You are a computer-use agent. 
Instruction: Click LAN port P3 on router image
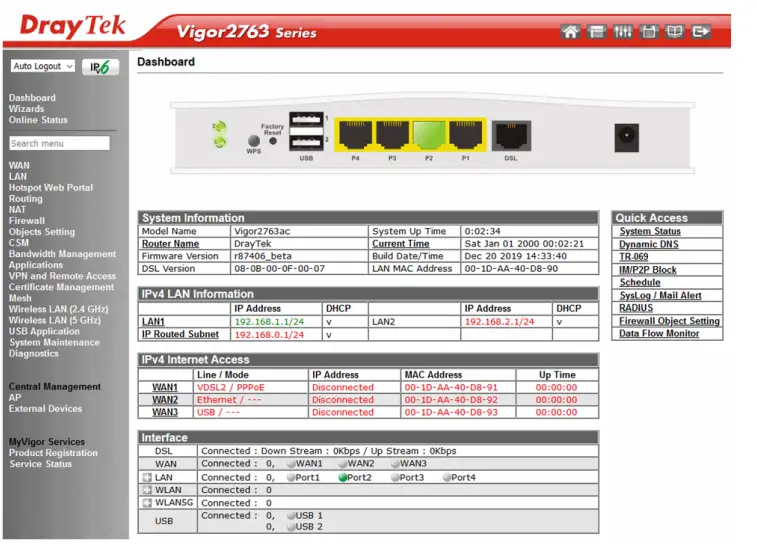point(392,134)
